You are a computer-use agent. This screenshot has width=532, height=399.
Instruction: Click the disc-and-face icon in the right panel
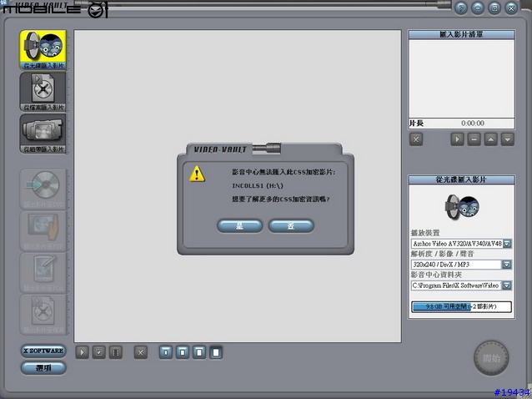click(x=461, y=207)
